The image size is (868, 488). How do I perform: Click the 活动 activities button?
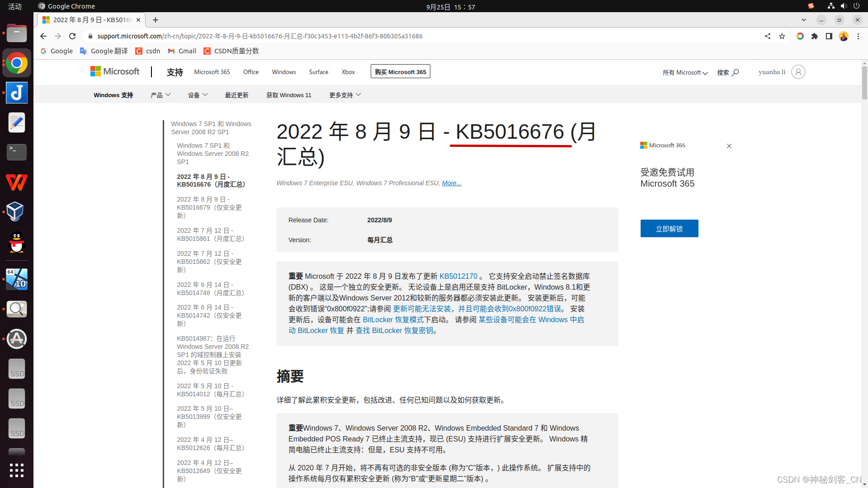click(15, 6)
